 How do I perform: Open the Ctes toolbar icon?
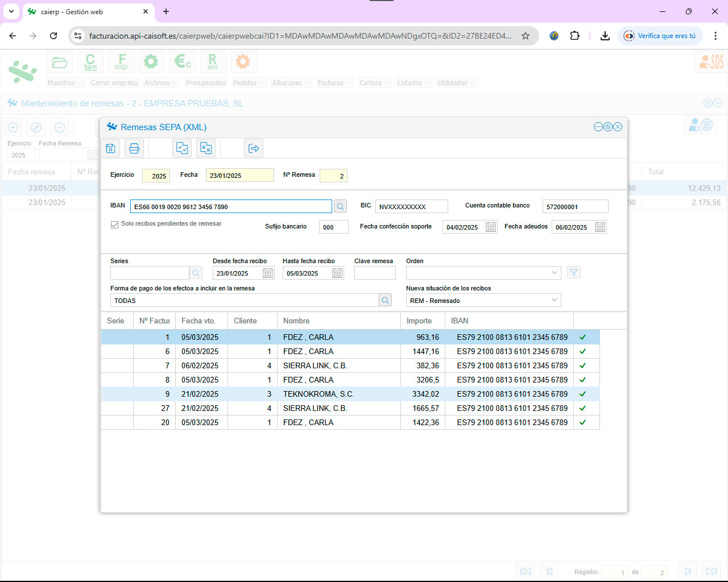(90, 62)
